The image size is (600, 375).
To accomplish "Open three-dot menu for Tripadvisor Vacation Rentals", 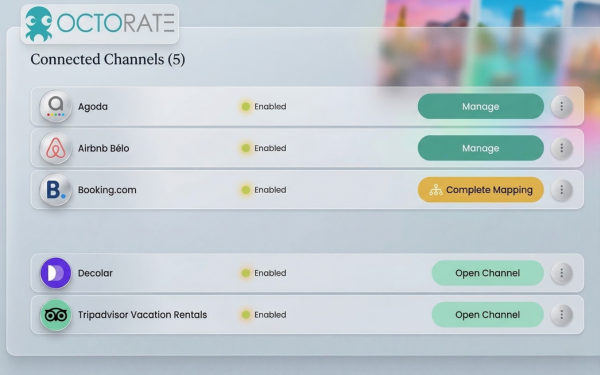I will [x=561, y=315].
